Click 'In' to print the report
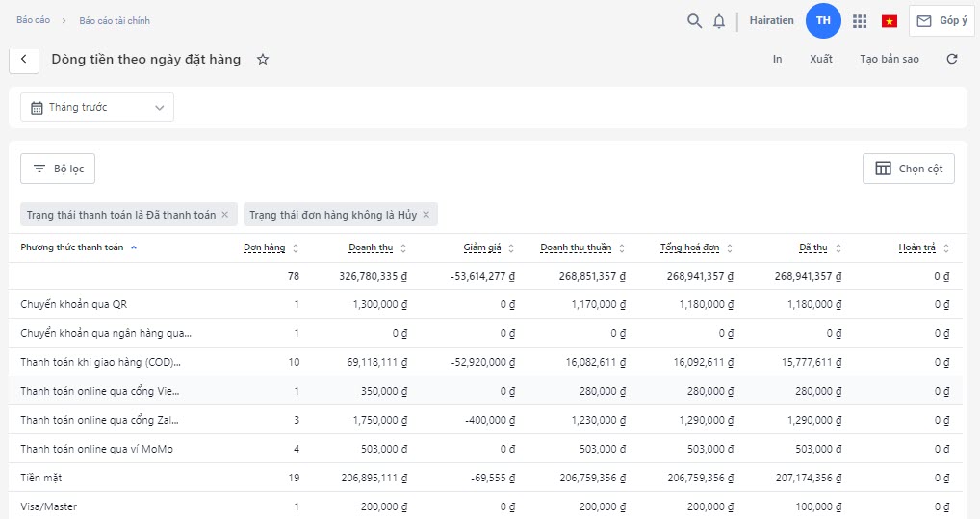 (x=777, y=60)
